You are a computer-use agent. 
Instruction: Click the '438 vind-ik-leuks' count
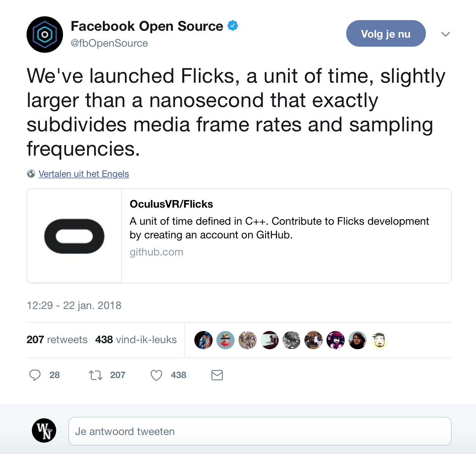[x=136, y=339]
